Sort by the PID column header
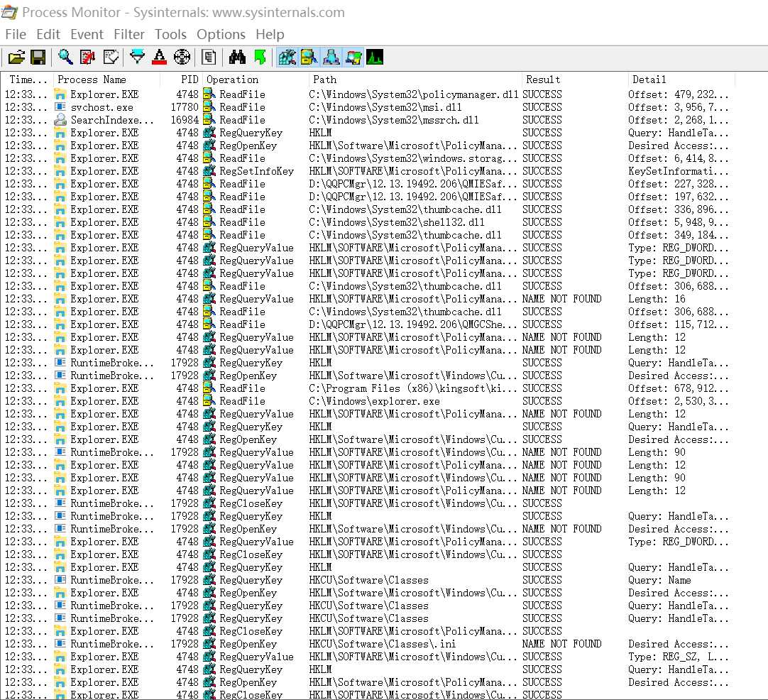This screenshot has height=700, width=768. pyautogui.click(x=181, y=80)
